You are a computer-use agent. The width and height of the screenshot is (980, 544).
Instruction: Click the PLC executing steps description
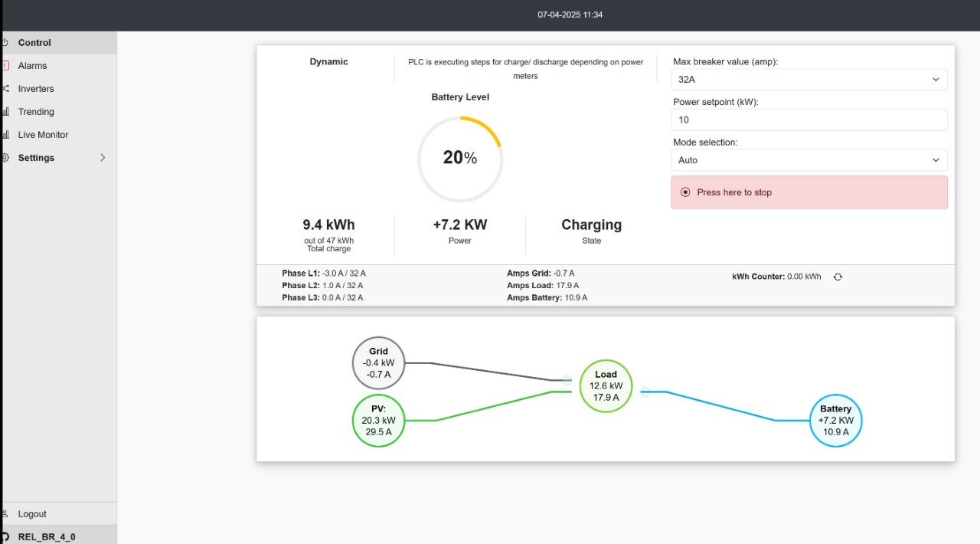pos(525,69)
